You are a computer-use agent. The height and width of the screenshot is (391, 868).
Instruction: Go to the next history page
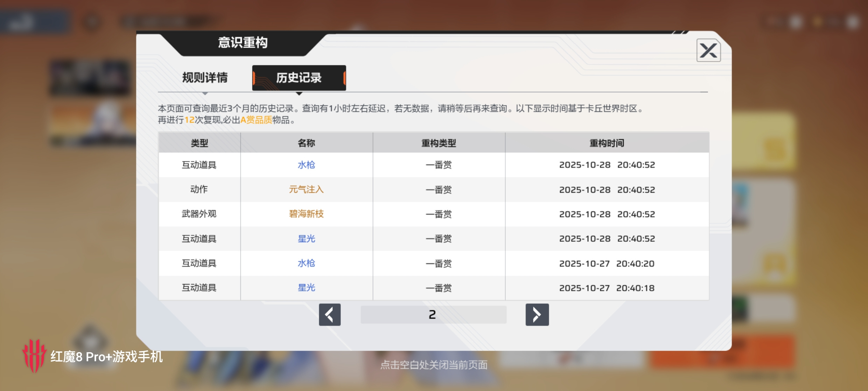click(x=537, y=315)
